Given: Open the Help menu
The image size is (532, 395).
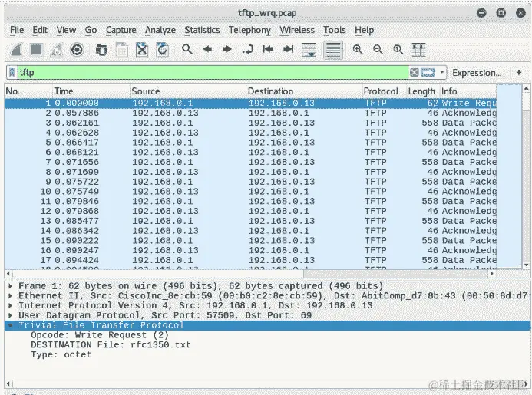Looking at the screenshot, I should [364, 30].
